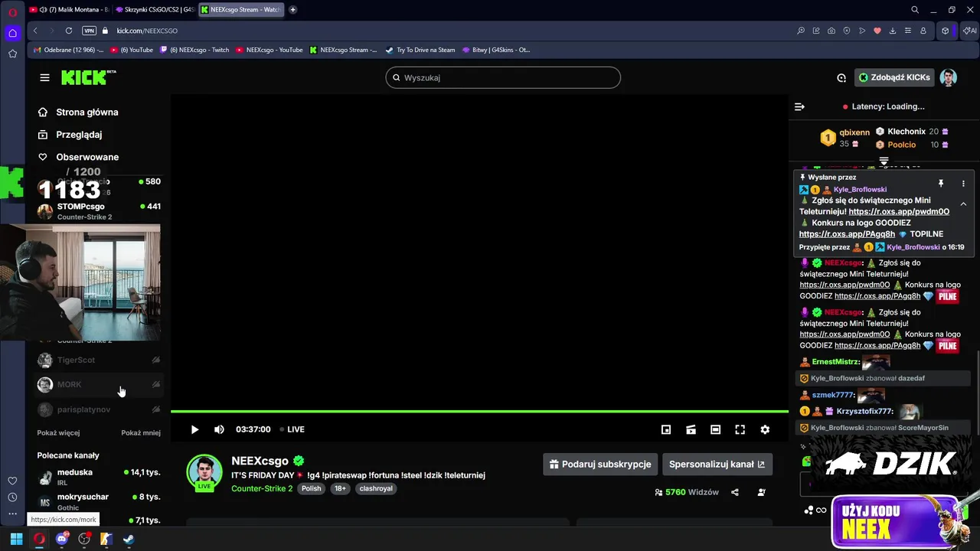Click Podaruj subskrypcje button

[x=599, y=464]
